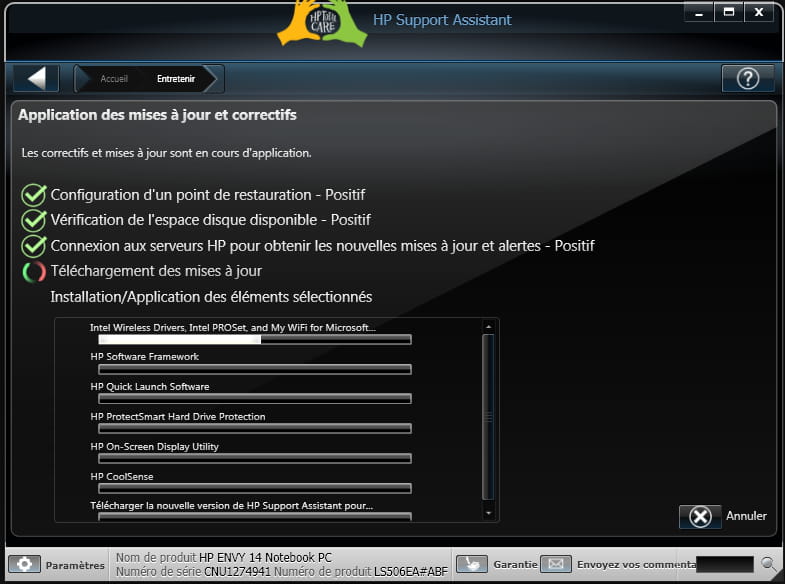Click 'HP CoolSense' label
Screen dimensions: 785x584
pos(122,476)
